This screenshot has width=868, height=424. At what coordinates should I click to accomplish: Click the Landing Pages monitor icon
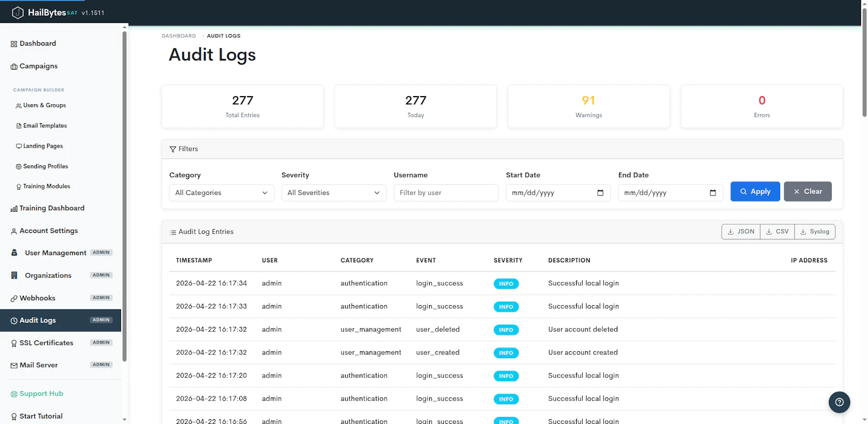pos(19,146)
